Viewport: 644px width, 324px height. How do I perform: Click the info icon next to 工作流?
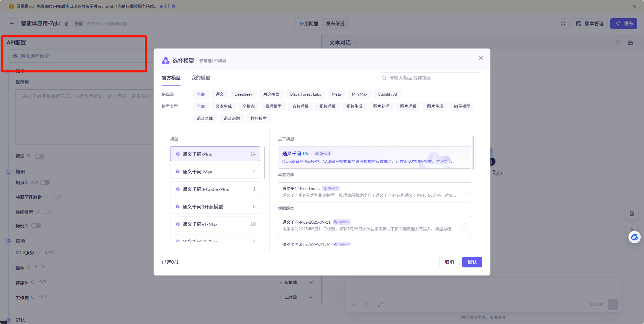[x=33, y=297]
